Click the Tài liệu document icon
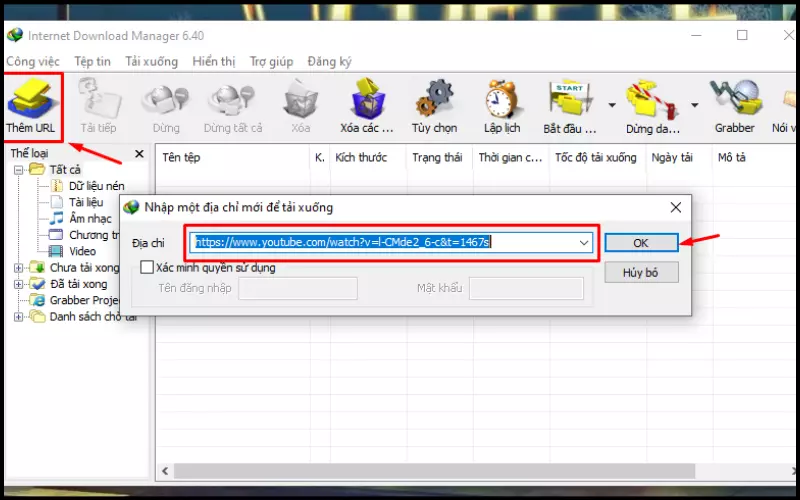800x500 pixels. coord(57,202)
